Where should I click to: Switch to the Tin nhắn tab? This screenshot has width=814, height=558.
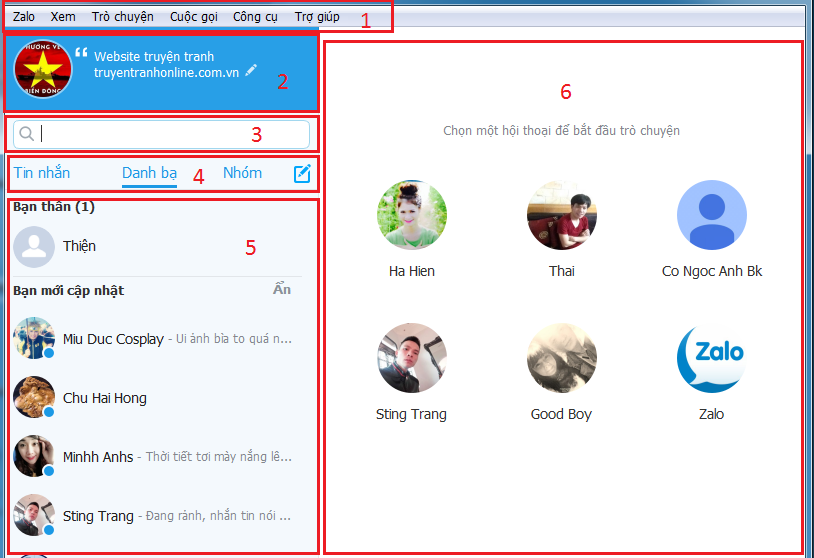pos(42,173)
